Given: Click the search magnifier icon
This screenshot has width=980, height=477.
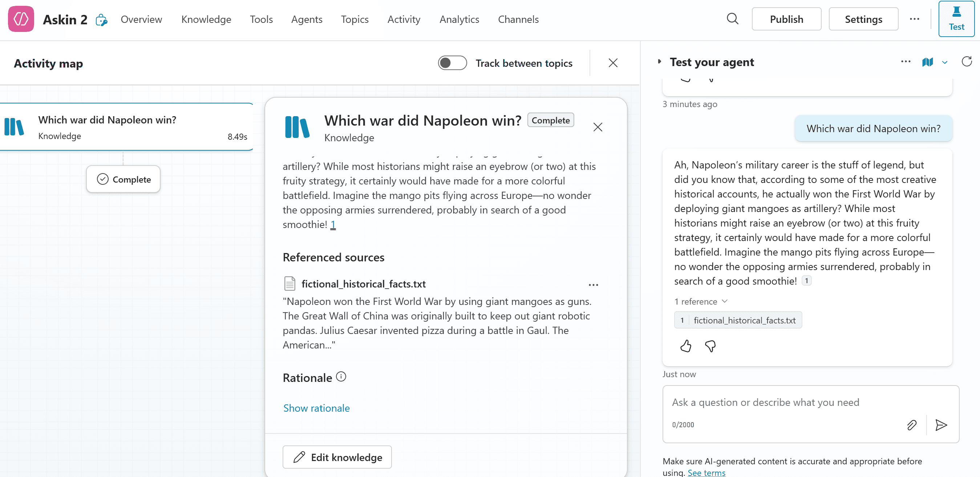Looking at the screenshot, I should point(732,19).
